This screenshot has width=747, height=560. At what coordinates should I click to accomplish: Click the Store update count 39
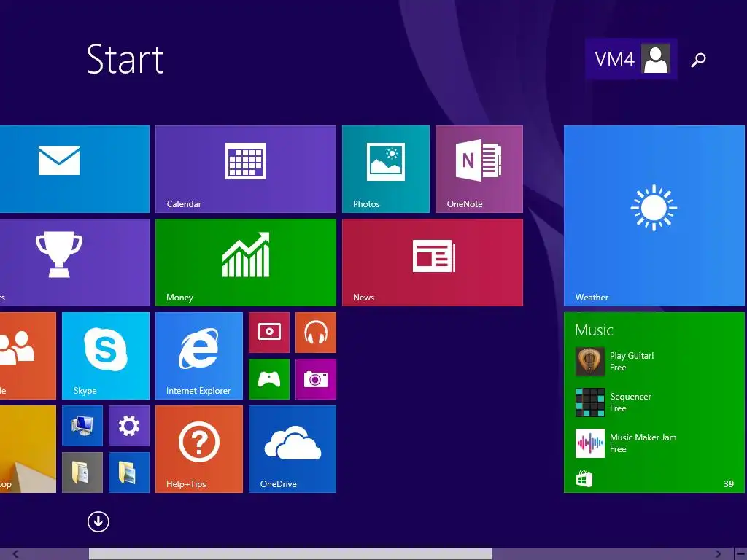729,484
